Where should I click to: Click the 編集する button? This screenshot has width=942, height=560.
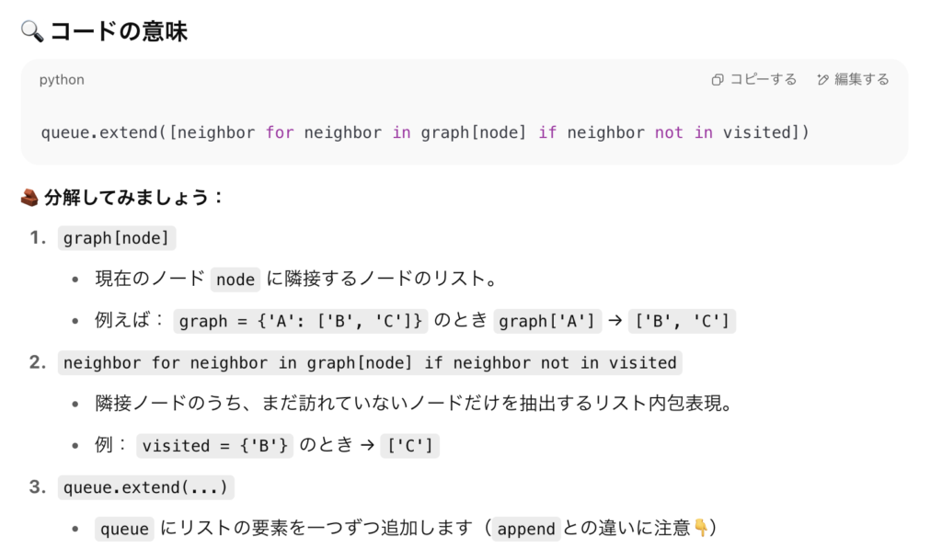pos(853,79)
